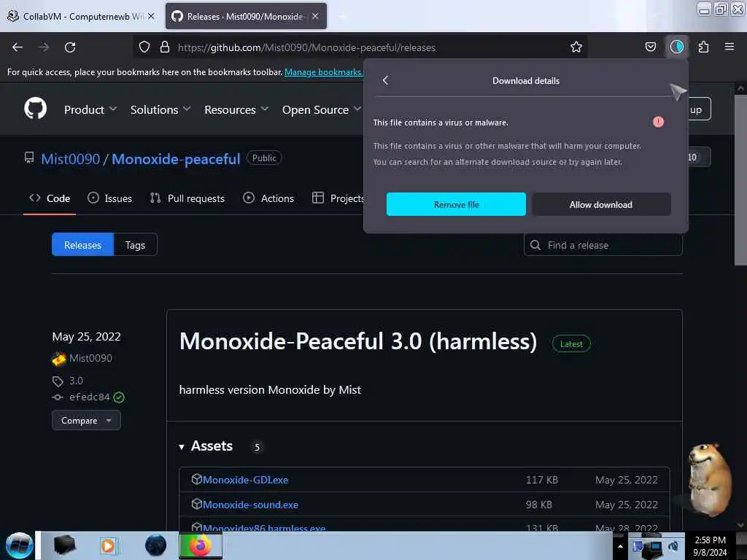This screenshot has width=747, height=560.
Task: Click the Latest release badge
Action: (x=570, y=344)
